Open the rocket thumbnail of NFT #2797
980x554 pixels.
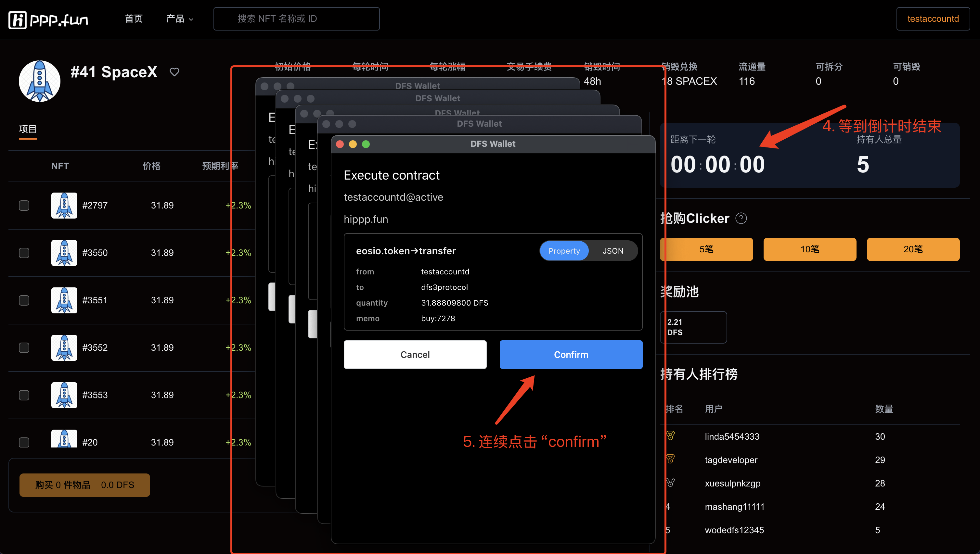click(x=64, y=206)
